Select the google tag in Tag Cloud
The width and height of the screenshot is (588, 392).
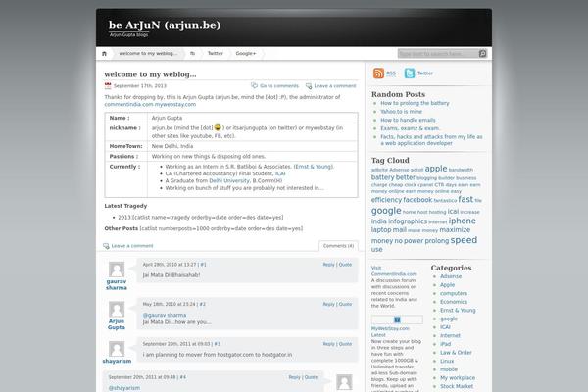click(386, 211)
